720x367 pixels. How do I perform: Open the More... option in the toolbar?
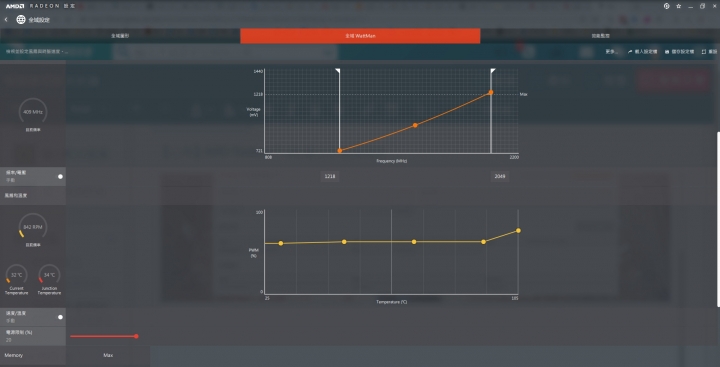pyautogui.click(x=612, y=52)
